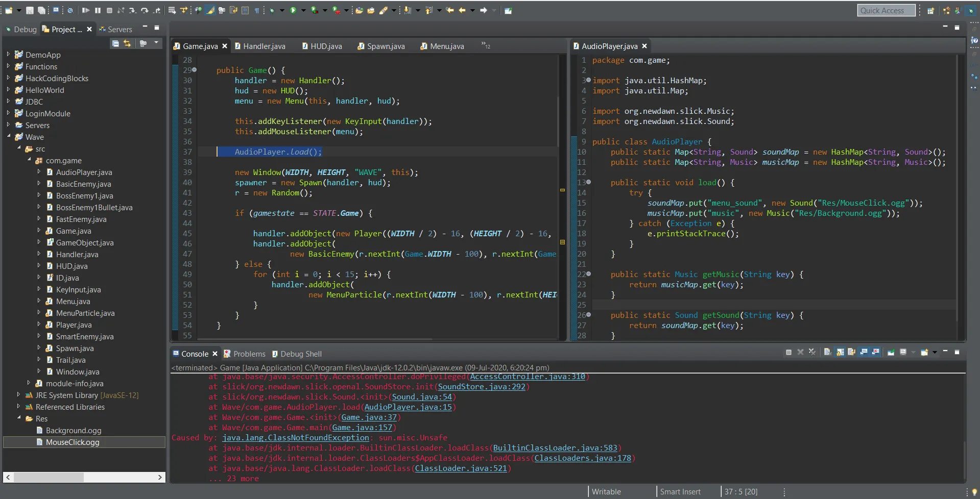980x499 pixels.
Task: Click the Clear Console icon
Action: (827, 353)
